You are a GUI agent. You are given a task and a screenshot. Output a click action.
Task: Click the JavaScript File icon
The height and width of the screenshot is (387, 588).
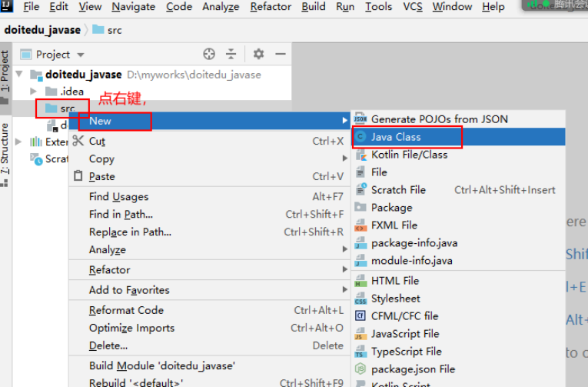pyautogui.click(x=360, y=334)
